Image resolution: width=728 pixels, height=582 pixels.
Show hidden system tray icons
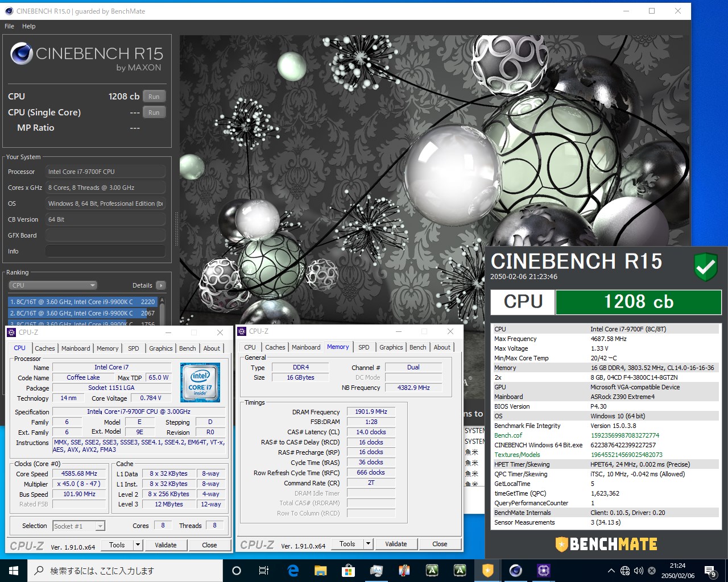click(x=611, y=571)
